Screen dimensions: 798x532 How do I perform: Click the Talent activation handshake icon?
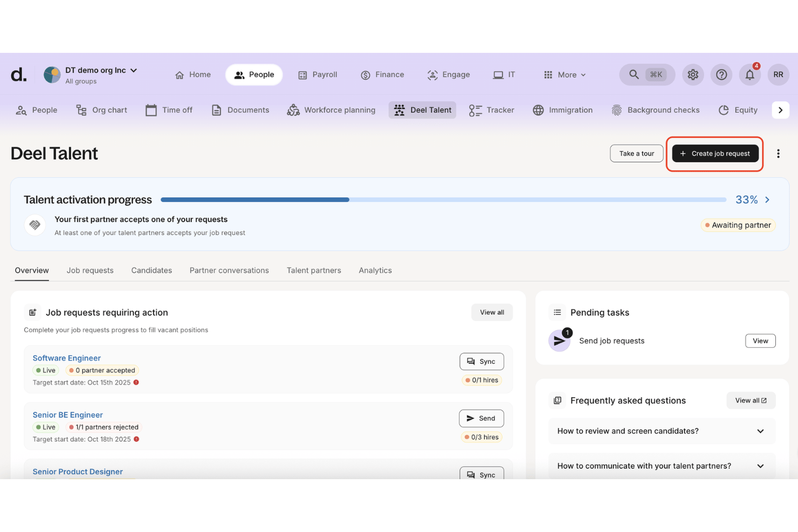click(35, 225)
